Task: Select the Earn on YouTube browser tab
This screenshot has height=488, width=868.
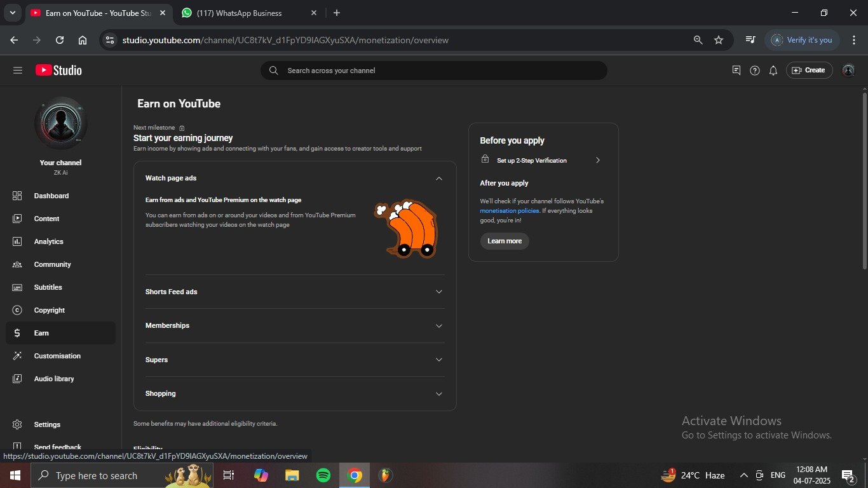Action: click(x=98, y=13)
